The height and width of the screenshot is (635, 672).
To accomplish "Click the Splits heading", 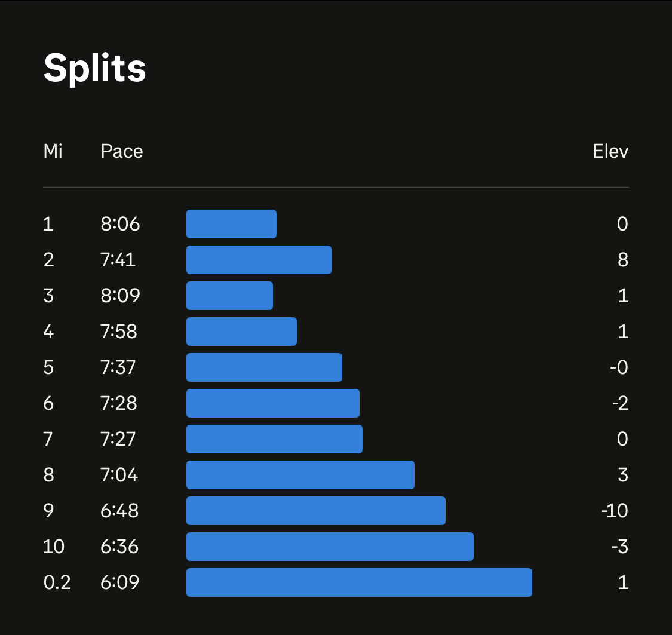I will [95, 68].
